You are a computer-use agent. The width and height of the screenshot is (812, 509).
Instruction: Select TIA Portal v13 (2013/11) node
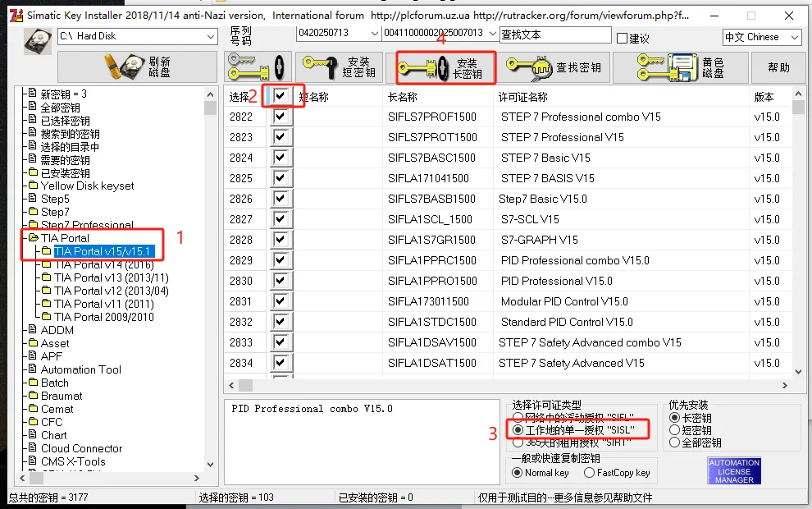click(112, 277)
